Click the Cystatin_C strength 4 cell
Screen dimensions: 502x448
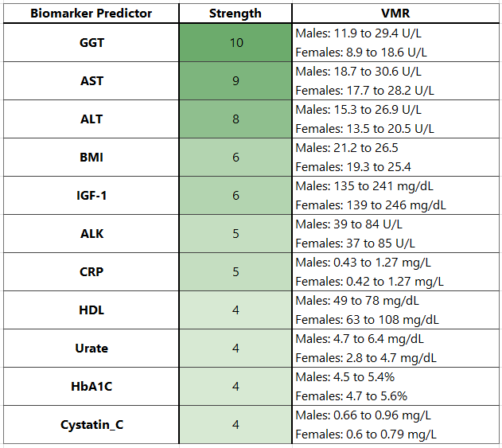pos(235,425)
